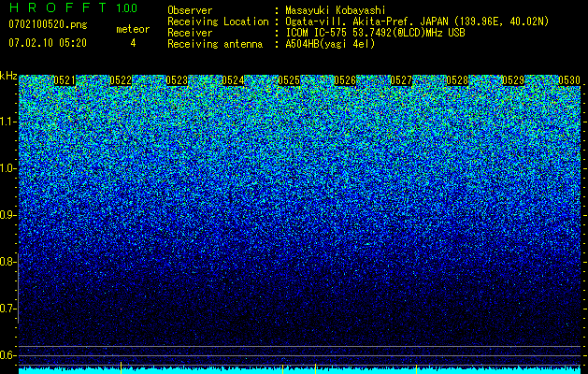Click the yellow meteor marker just after 0527

(x=416, y=367)
